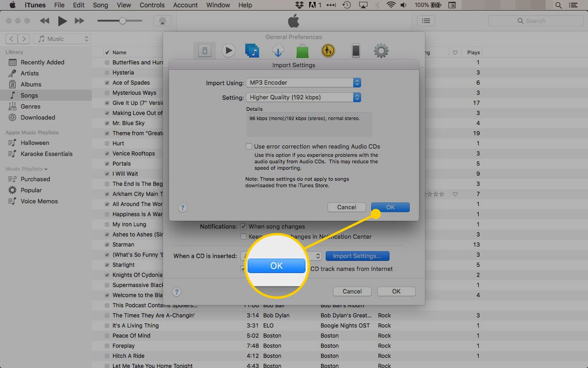
Task: Open the Music media picker dropdown
Action: click(62, 39)
